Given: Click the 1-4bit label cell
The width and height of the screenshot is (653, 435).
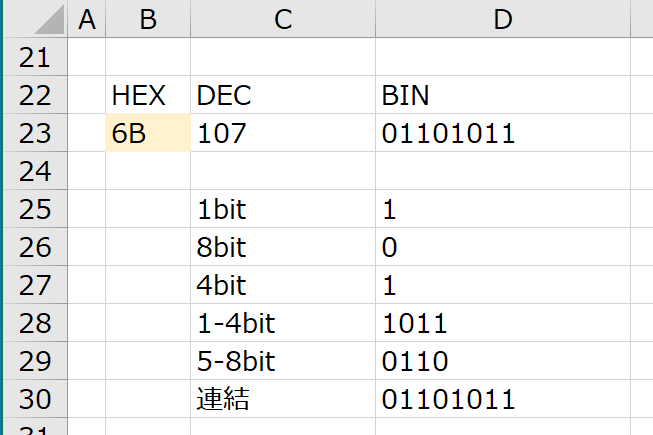Looking at the screenshot, I should pos(283,323).
